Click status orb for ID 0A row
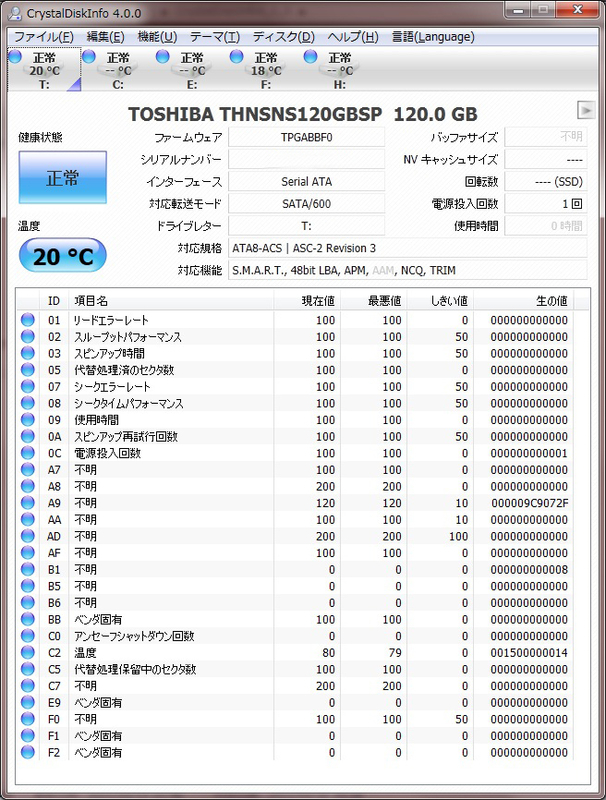Screen dimensions: 606x800 [28, 436]
